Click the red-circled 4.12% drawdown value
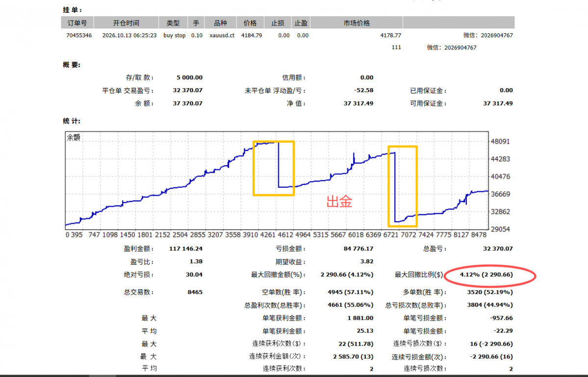 486,275
